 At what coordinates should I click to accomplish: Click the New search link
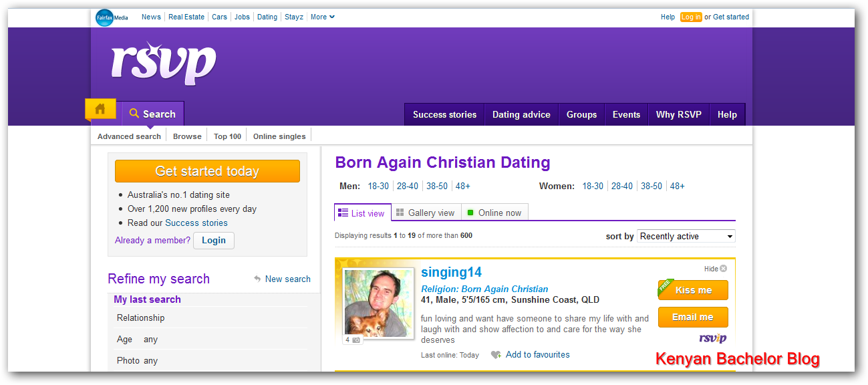click(288, 279)
